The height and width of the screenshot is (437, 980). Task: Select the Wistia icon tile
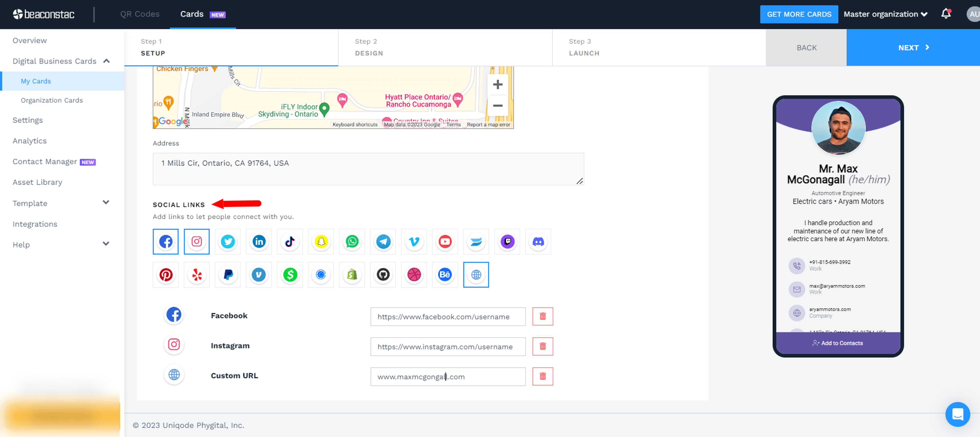[x=476, y=242]
